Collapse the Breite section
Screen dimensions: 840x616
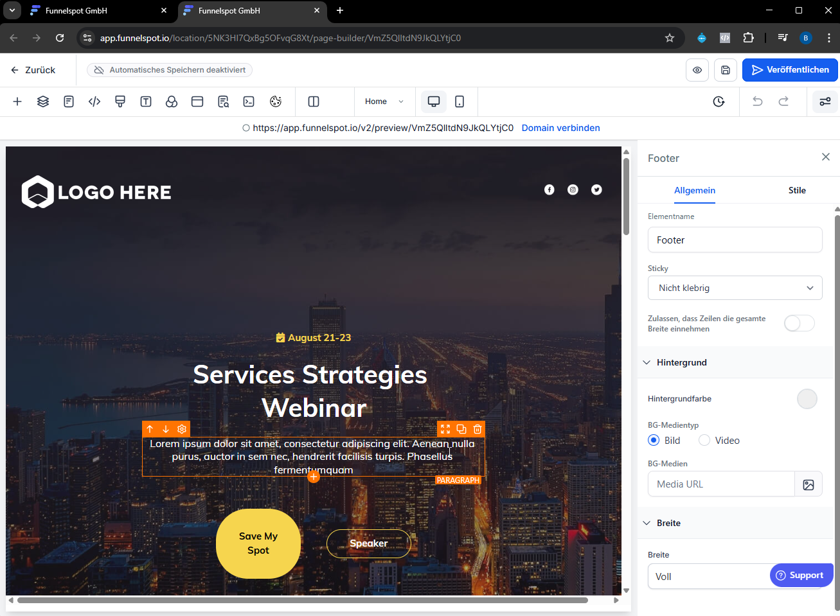coord(647,523)
